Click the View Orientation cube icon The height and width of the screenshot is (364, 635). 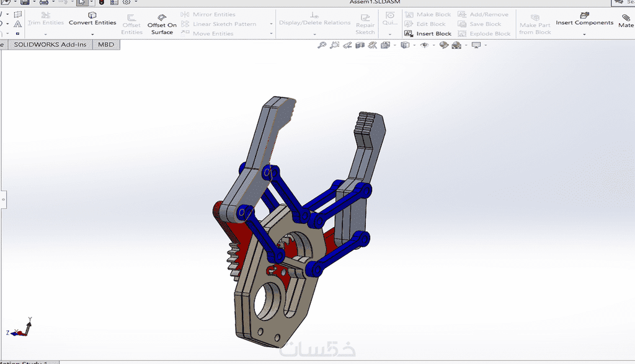pyautogui.click(x=385, y=45)
